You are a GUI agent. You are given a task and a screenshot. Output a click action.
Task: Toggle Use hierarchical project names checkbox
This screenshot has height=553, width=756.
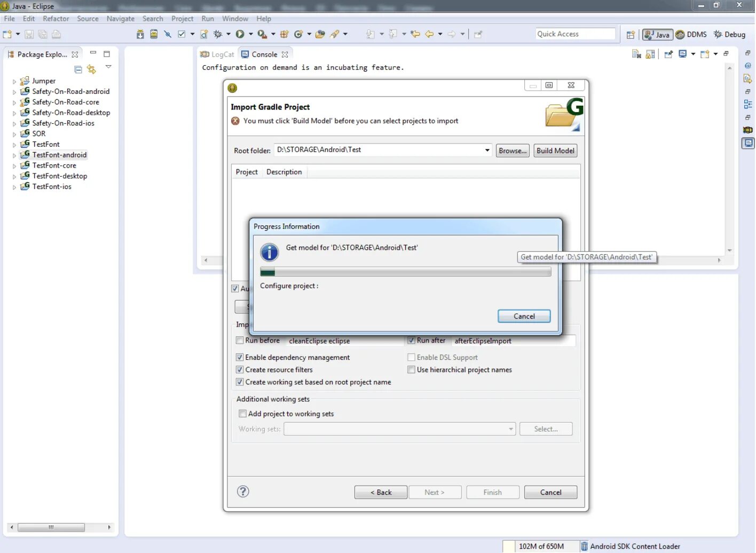coord(411,369)
